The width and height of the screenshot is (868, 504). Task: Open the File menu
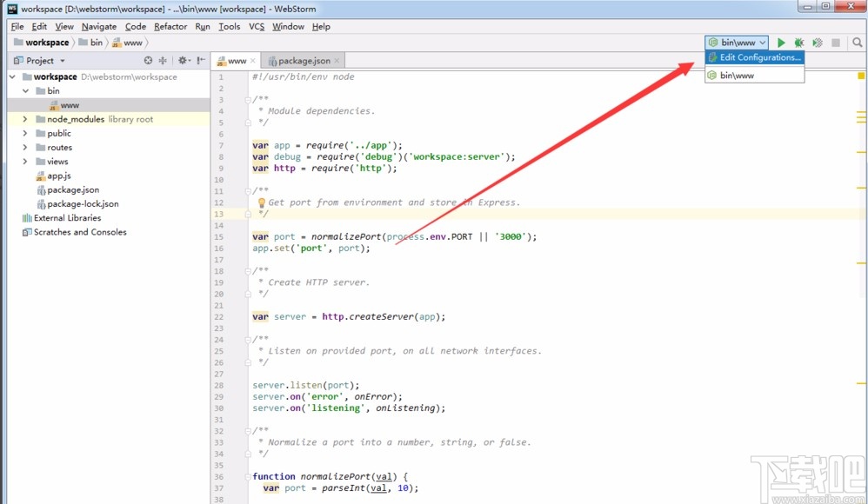click(x=17, y=27)
